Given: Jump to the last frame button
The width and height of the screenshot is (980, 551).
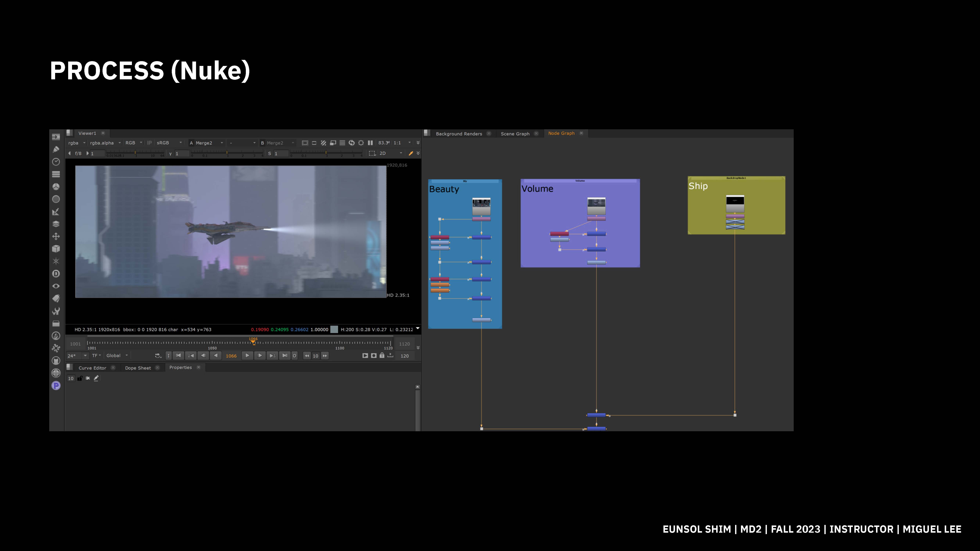Looking at the screenshot, I should (285, 356).
